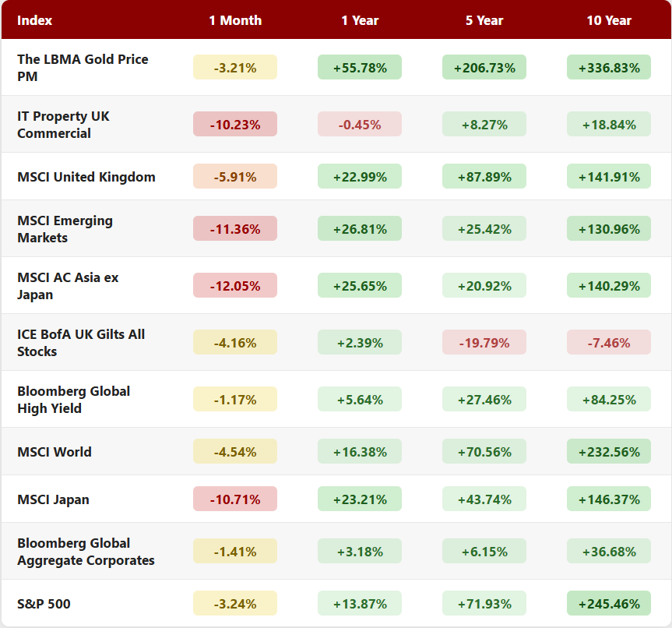Open the MSCI Japan index row
Viewport: 672px width, 628px height.
click(x=53, y=499)
